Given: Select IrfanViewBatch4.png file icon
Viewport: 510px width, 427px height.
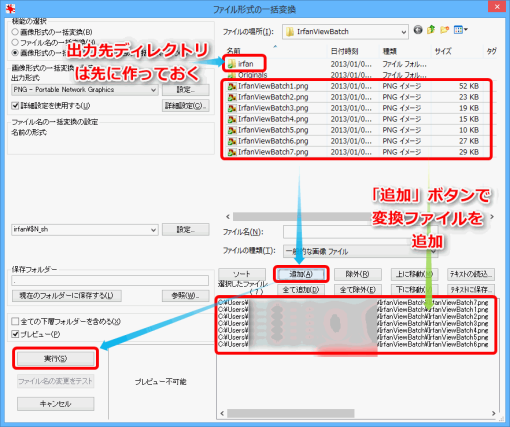Looking at the screenshot, I should pos(232,119).
